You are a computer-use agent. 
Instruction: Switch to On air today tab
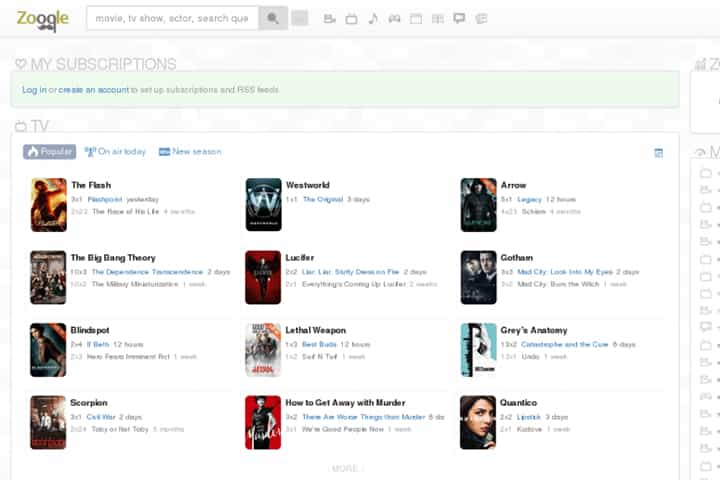[x=115, y=152]
